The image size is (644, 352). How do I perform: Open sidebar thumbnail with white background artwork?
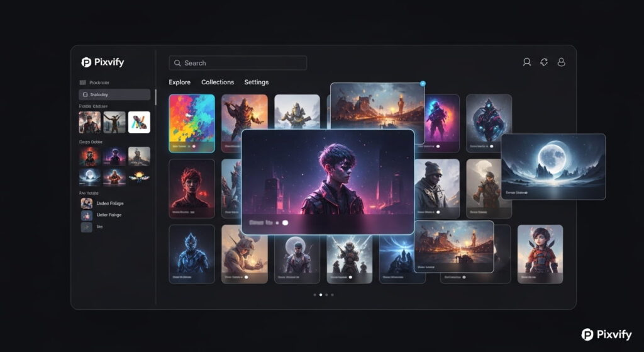point(139,122)
